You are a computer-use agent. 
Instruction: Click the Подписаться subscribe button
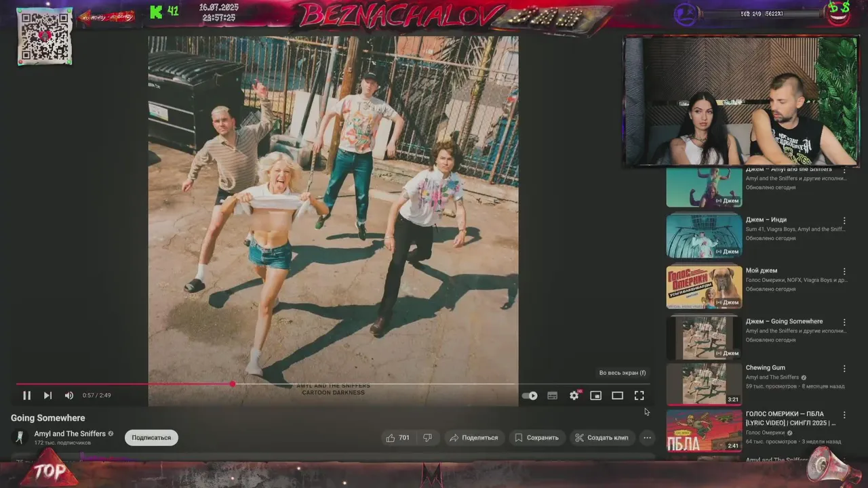151,438
